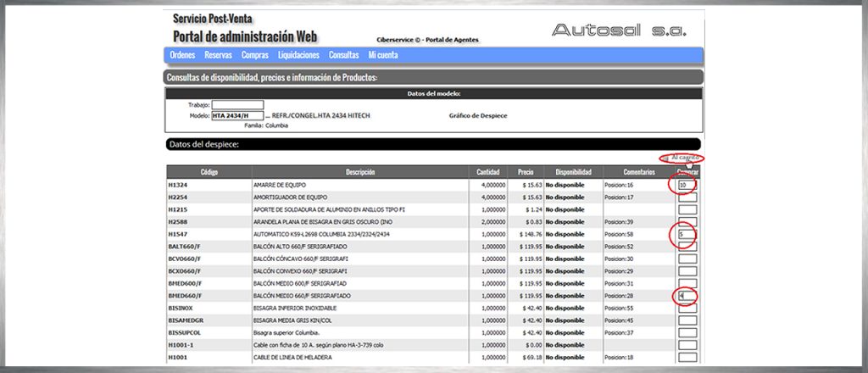The image size is (868, 373).
Task: Open the Compras menu
Action: [255, 55]
